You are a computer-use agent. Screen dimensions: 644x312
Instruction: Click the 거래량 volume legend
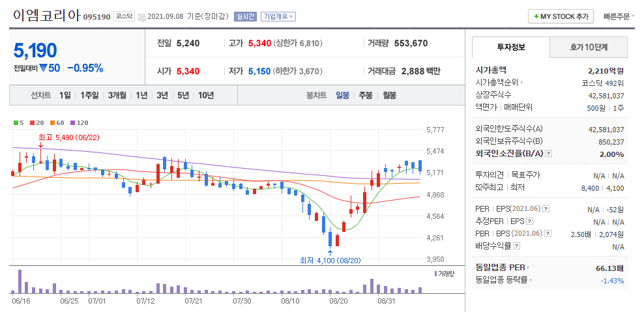(444, 274)
